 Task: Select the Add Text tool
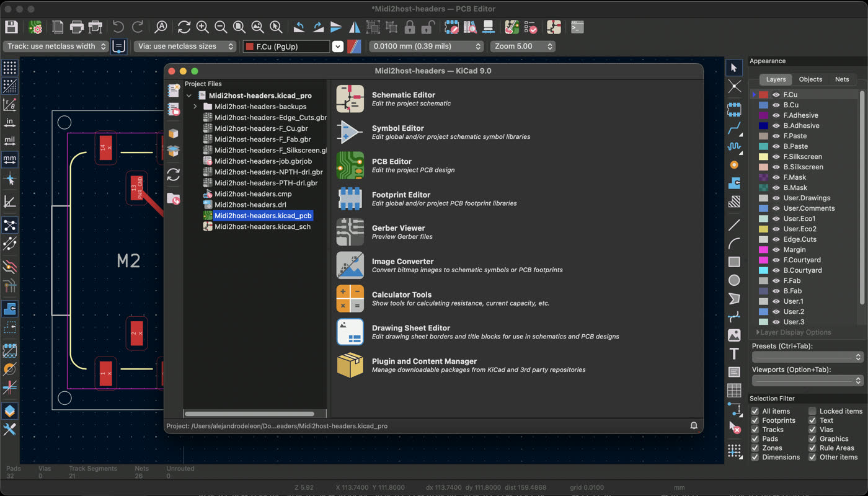coord(735,353)
